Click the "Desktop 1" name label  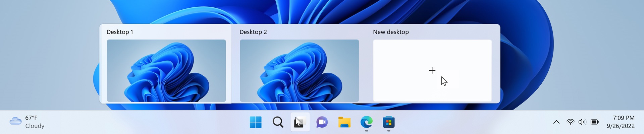(120, 32)
